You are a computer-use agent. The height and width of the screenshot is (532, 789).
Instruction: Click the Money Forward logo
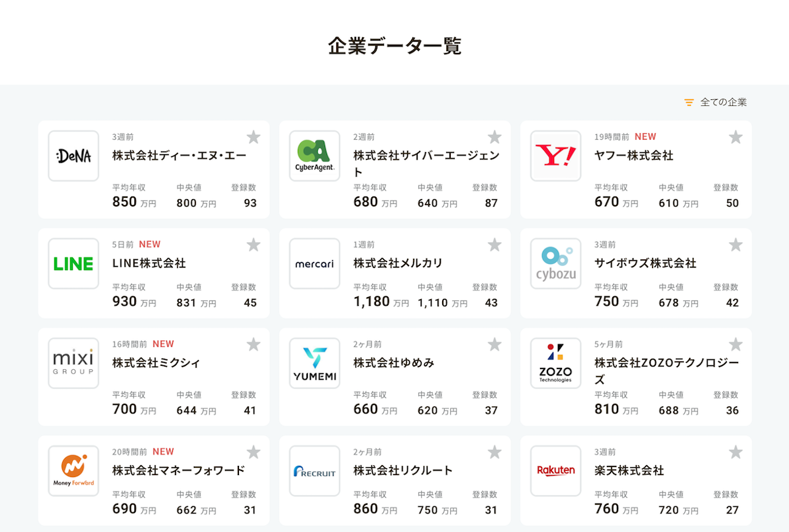click(73, 471)
